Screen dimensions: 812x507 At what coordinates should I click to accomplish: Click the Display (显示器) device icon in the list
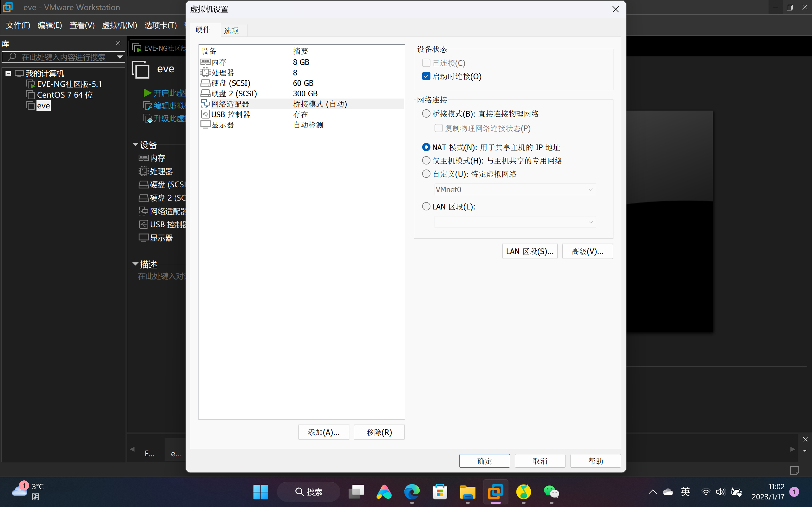coord(205,125)
